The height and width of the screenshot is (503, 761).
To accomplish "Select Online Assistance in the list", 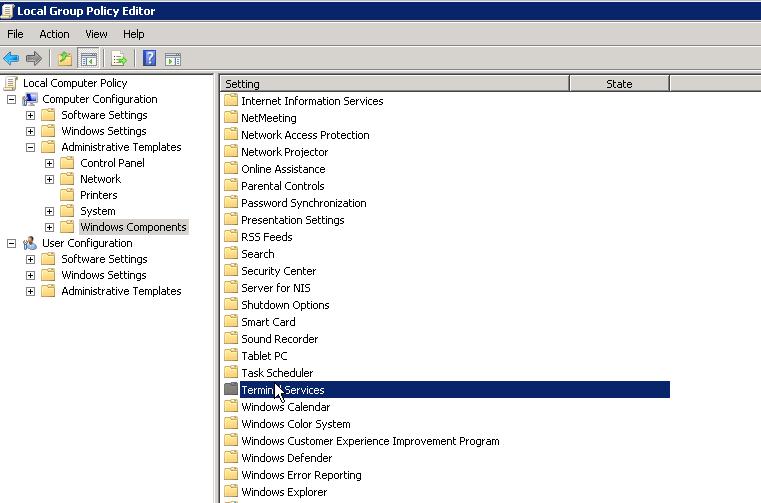I will (283, 169).
